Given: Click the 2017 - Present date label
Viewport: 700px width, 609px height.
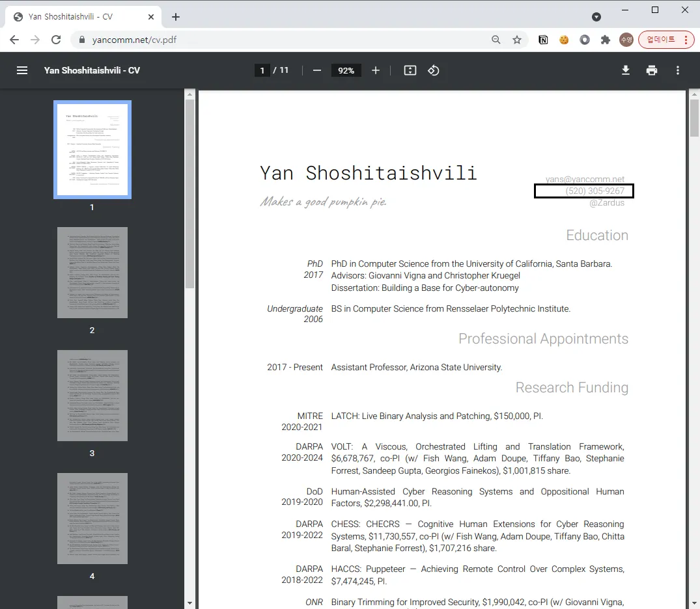Looking at the screenshot, I should click(294, 367).
